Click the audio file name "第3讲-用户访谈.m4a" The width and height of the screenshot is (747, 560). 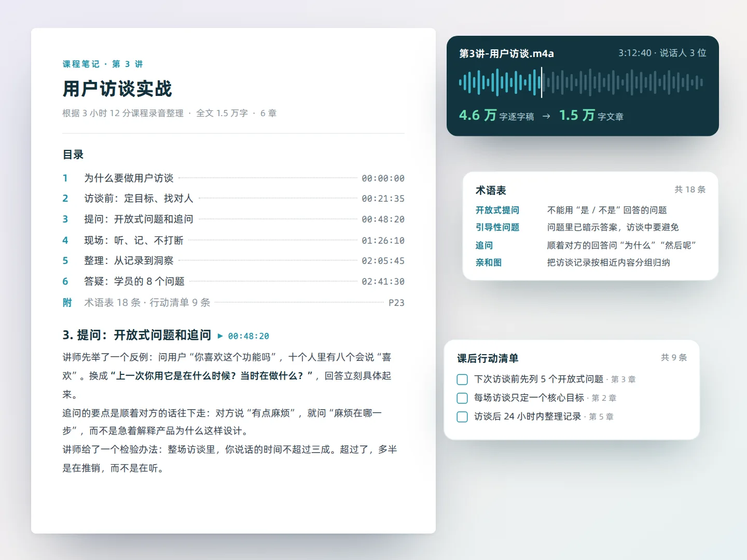click(506, 53)
